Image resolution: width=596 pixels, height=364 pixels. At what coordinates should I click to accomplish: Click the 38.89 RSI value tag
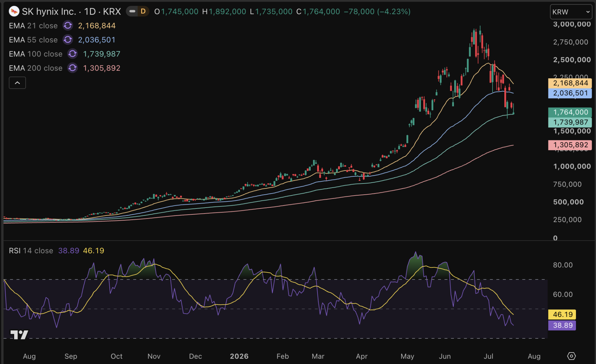point(562,325)
